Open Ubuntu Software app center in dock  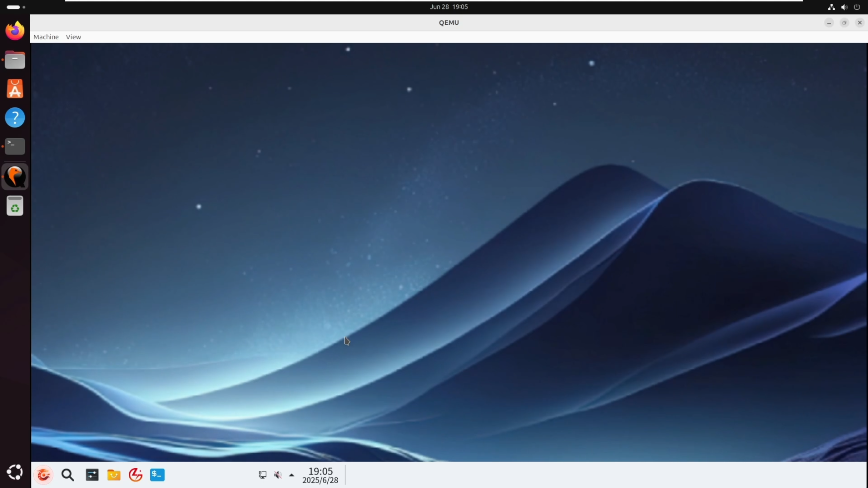(15, 89)
